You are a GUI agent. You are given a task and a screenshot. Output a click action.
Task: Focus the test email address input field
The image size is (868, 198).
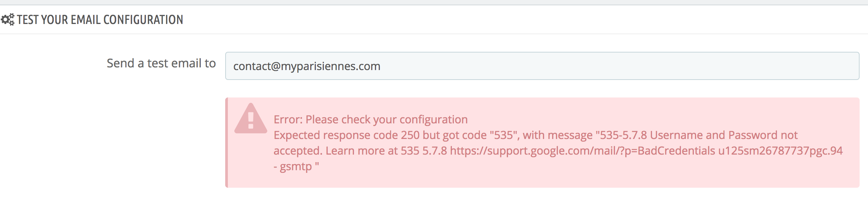[542, 66]
